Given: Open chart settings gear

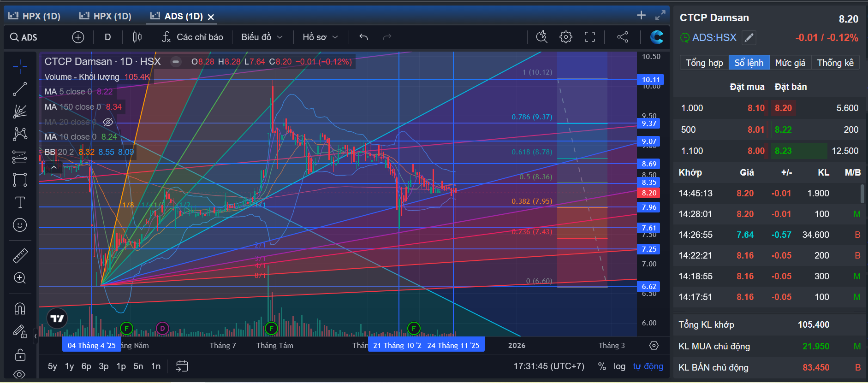Looking at the screenshot, I should [x=566, y=37].
